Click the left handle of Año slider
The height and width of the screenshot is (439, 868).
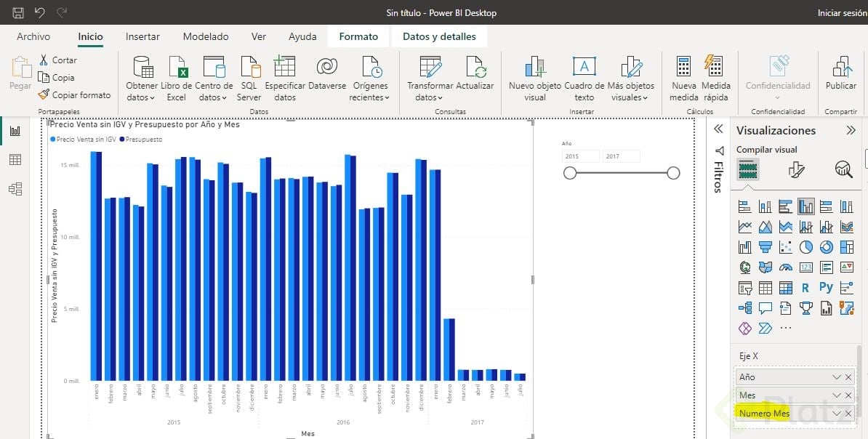coord(570,173)
